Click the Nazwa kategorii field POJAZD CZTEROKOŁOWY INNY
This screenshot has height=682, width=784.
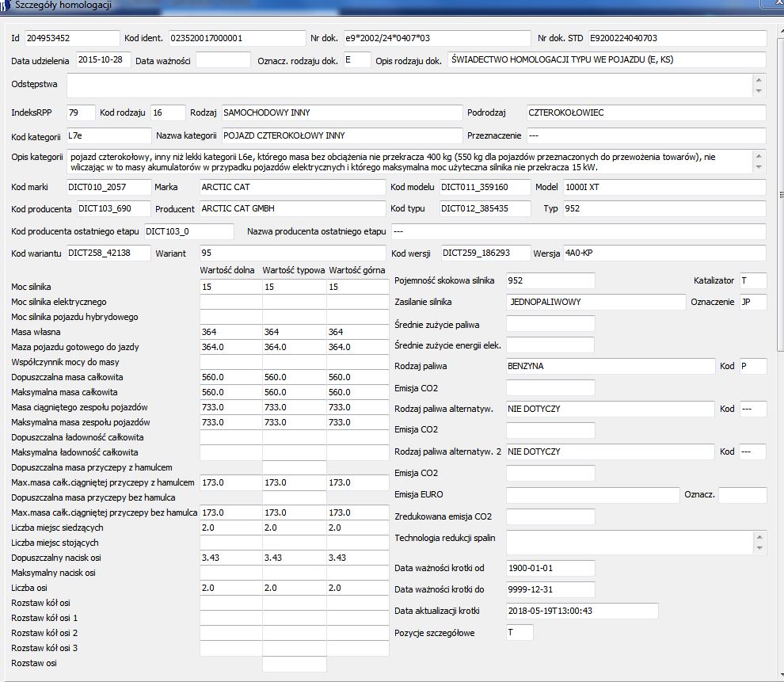(x=342, y=135)
